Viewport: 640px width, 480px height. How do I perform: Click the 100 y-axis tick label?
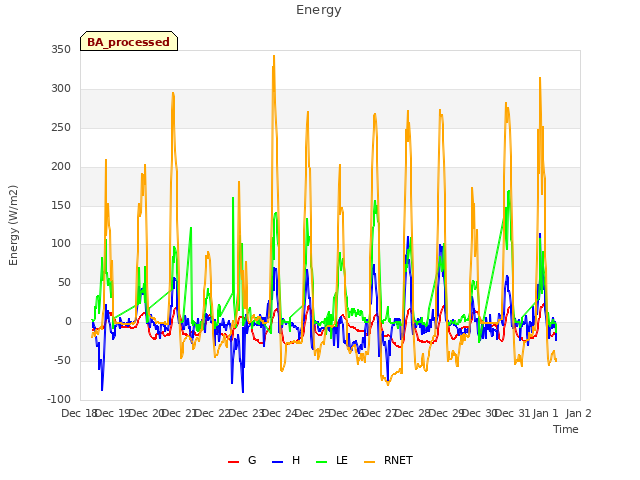pyautogui.click(x=61, y=244)
